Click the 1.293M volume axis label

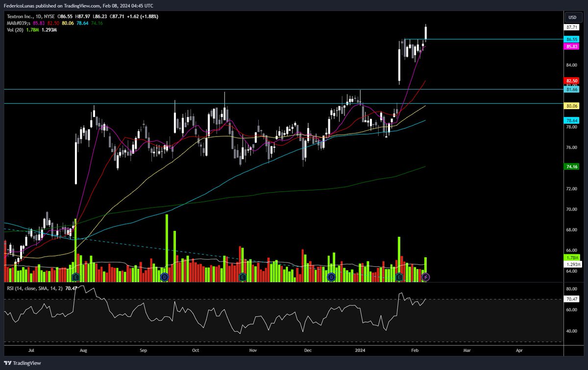pyautogui.click(x=572, y=264)
